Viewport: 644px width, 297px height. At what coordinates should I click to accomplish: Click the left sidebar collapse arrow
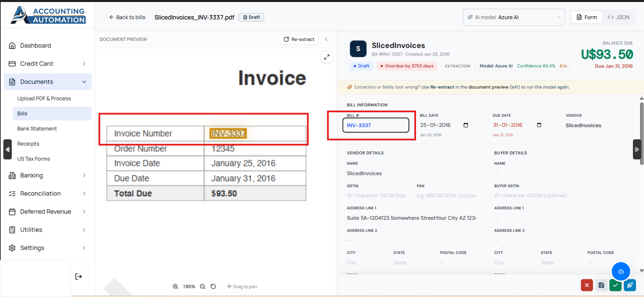pyautogui.click(x=8, y=149)
